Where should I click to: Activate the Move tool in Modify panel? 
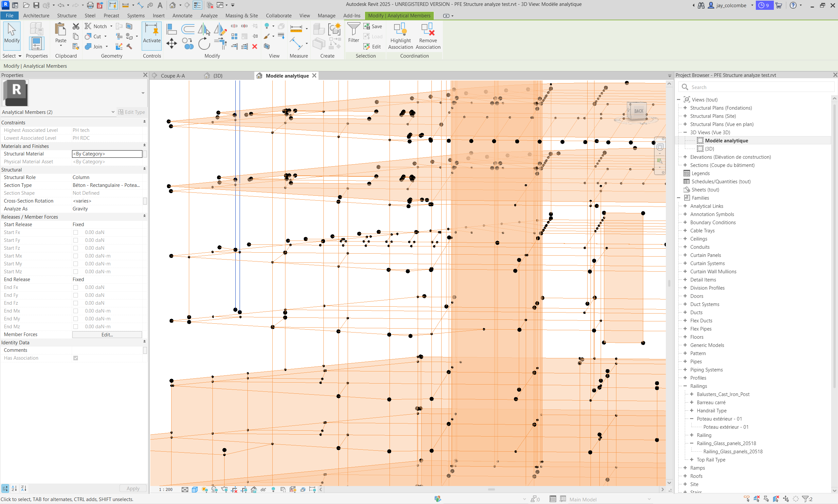(172, 44)
